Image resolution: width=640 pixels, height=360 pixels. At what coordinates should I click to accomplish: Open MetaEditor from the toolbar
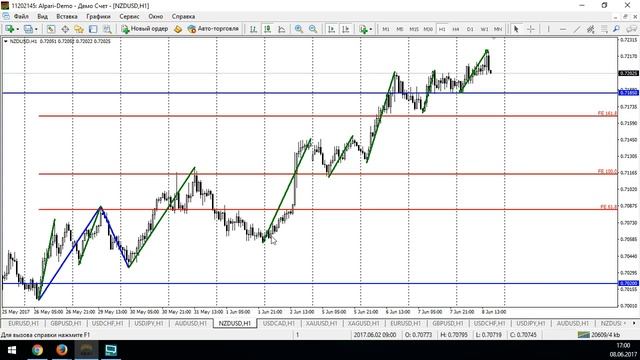(178, 29)
